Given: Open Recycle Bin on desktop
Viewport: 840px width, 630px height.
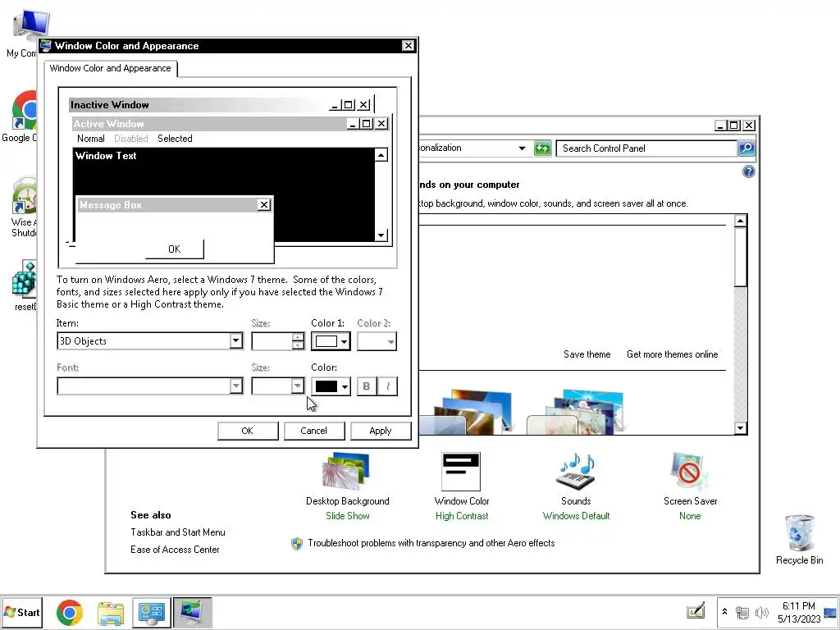Looking at the screenshot, I should pyautogui.click(x=799, y=539).
